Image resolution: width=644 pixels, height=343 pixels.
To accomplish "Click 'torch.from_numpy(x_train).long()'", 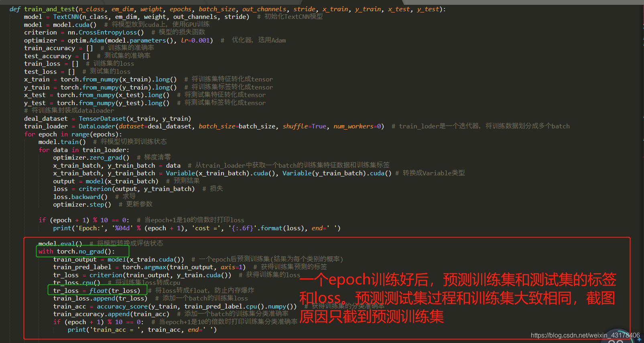I will [118, 79].
